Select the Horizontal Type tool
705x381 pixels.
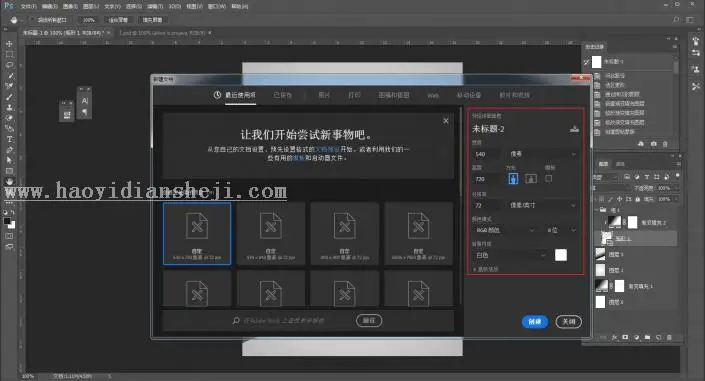click(x=9, y=139)
